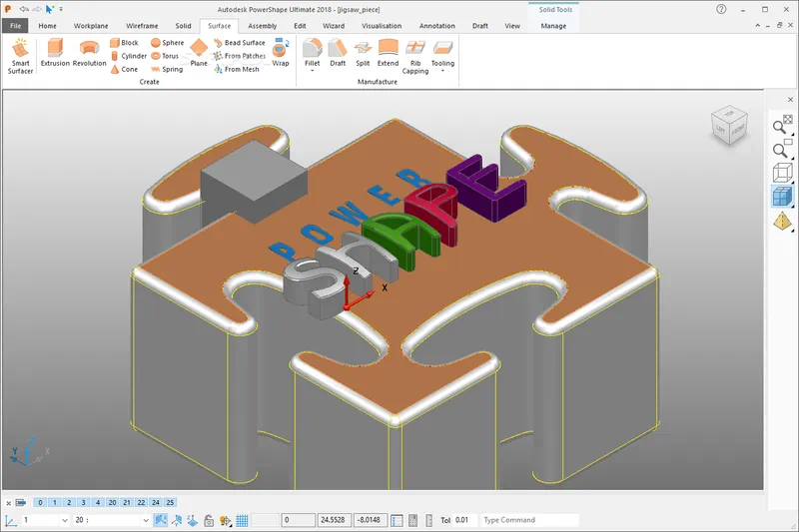Toggle the blue shaded cube view
The height and width of the screenshot is (532, 799).
click(x=782, y=197)
